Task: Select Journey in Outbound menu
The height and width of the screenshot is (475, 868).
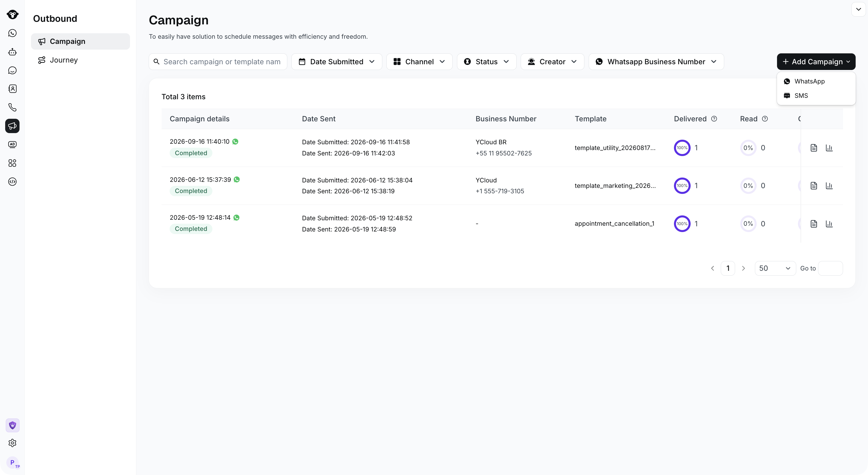Action: pos(80,60)
